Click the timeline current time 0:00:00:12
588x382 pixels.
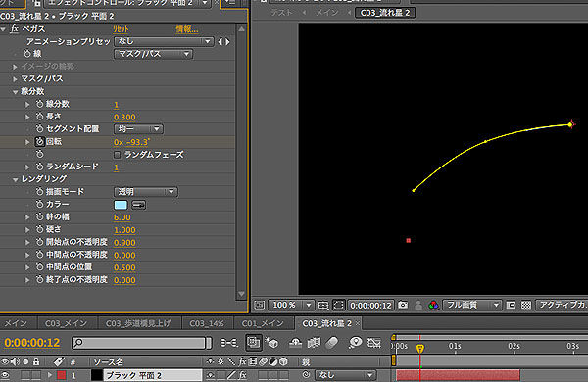(x=32, y=342)
